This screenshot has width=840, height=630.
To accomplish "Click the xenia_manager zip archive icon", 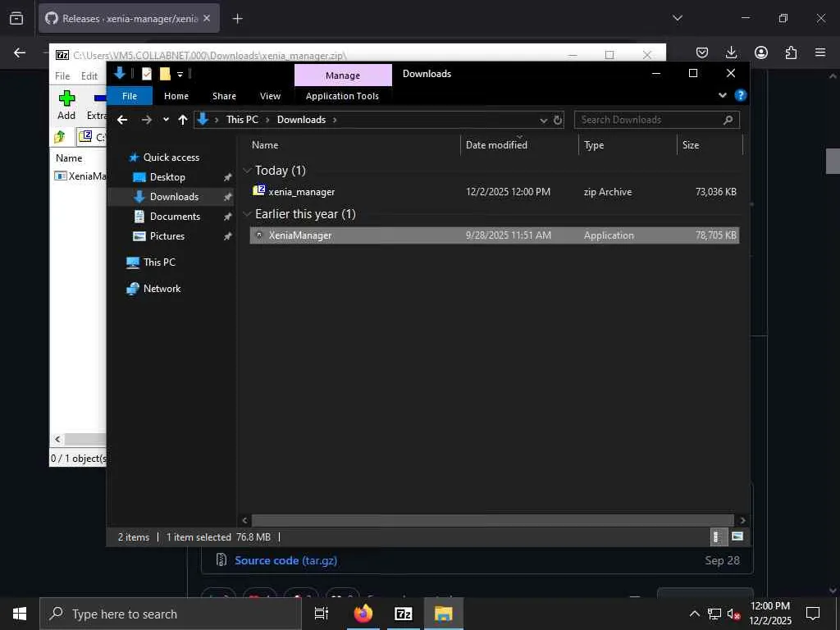I will [258, 190].
